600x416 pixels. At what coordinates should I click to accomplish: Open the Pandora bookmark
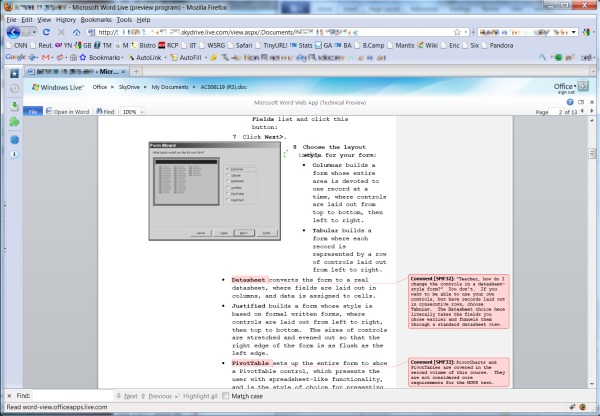(497, 45)
